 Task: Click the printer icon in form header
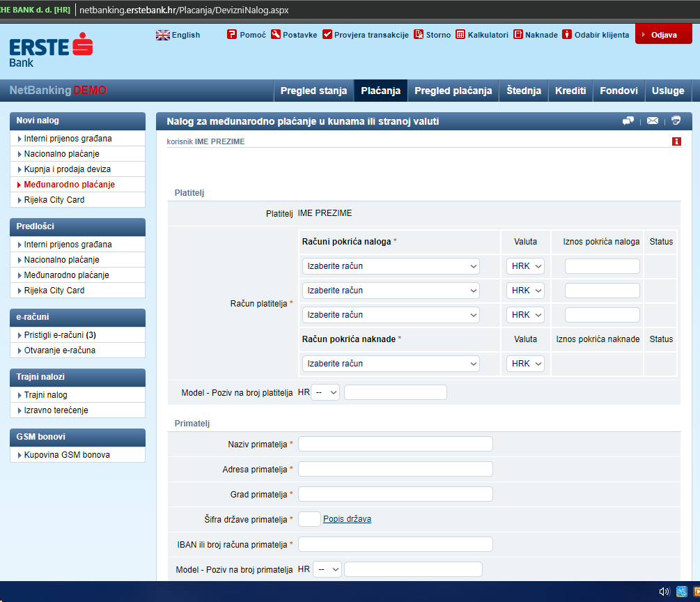[676, 121]
